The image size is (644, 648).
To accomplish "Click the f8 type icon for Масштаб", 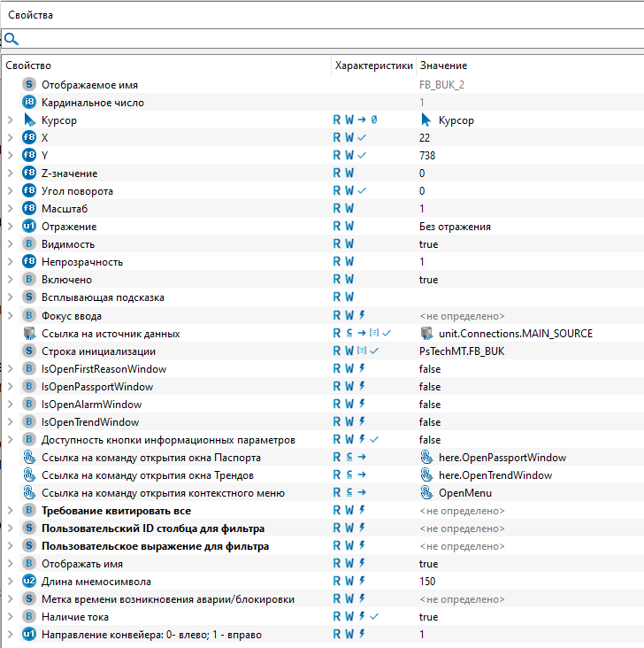I will coord(29,209).
